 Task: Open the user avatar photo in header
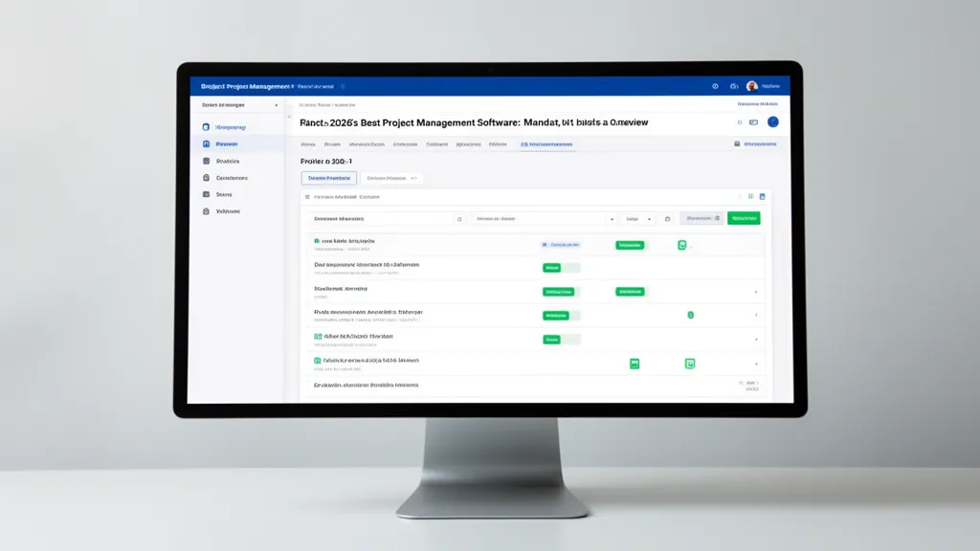click(x=752, y=86)
